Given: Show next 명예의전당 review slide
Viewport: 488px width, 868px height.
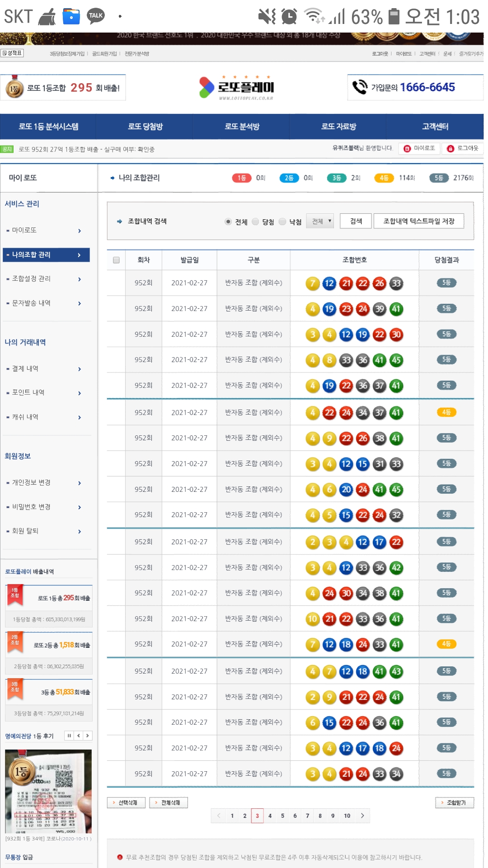Looking at the screenshot, I should click(88, 736).
